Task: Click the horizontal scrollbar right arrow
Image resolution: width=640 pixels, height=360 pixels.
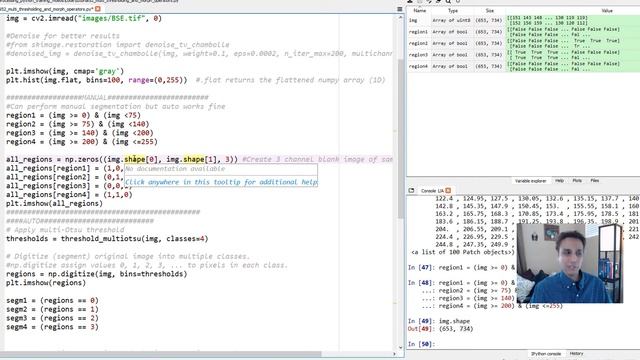Action: 395,354
